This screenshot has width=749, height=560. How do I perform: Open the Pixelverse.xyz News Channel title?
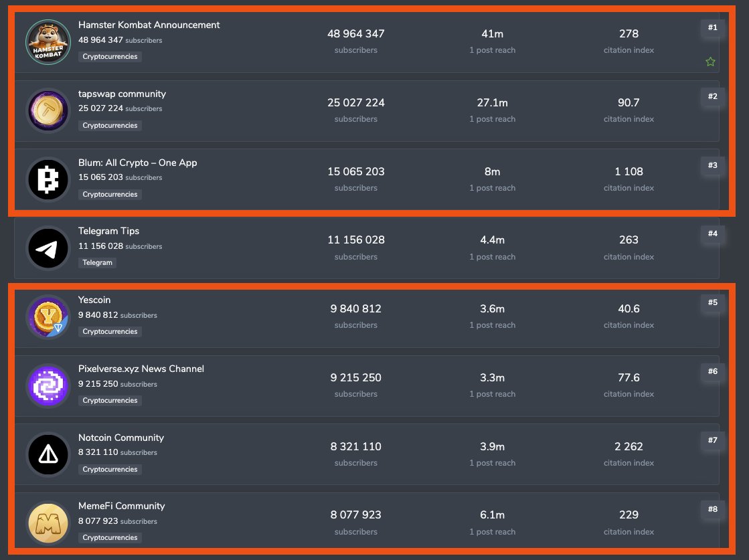pyautogui.click(x=141, y=369)
